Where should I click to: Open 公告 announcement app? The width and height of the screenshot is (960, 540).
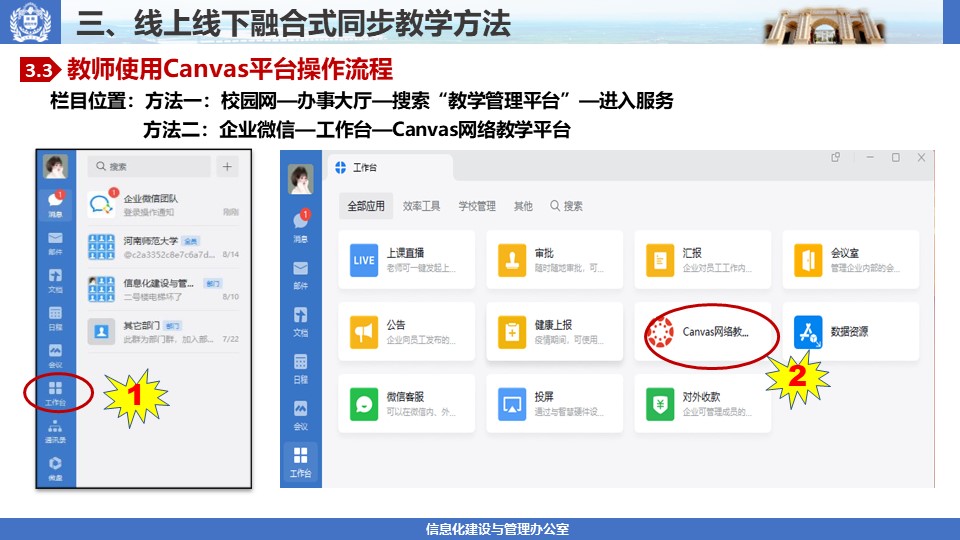click(x=407, y=332)
